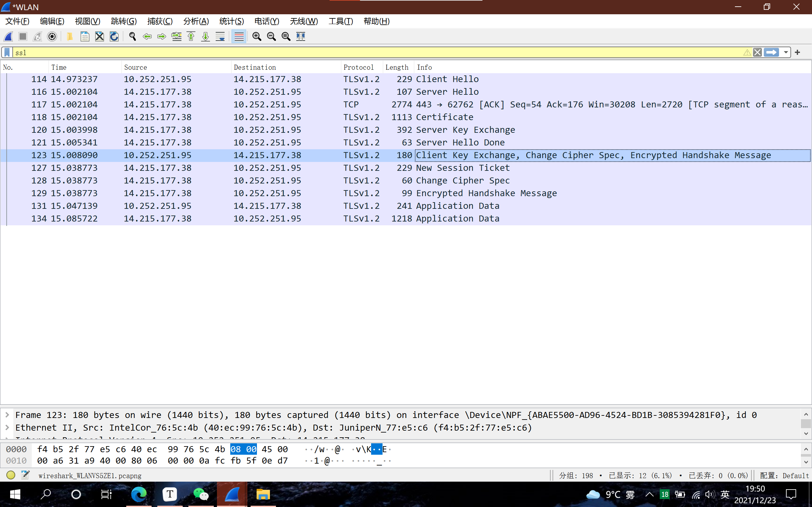Viewport: 812px width, 507px height.
Task: Toggle packet list colorization button
Action: coord(239,36)
